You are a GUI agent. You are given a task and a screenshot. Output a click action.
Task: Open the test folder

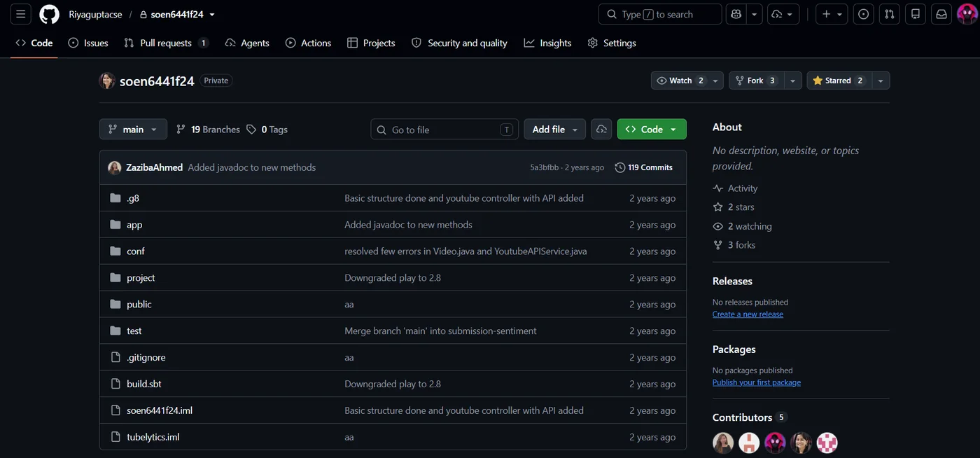(134, 331)
